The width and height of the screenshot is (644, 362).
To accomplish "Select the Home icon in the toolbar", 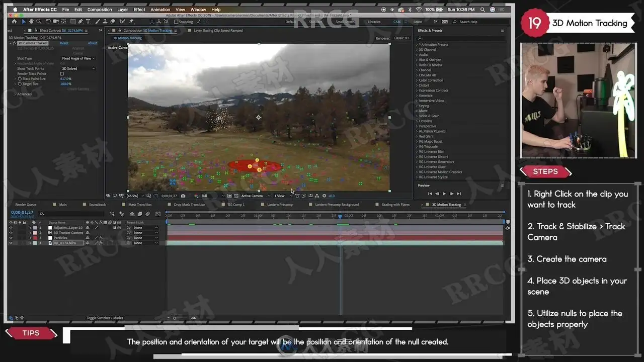I will tap(14, 22).
